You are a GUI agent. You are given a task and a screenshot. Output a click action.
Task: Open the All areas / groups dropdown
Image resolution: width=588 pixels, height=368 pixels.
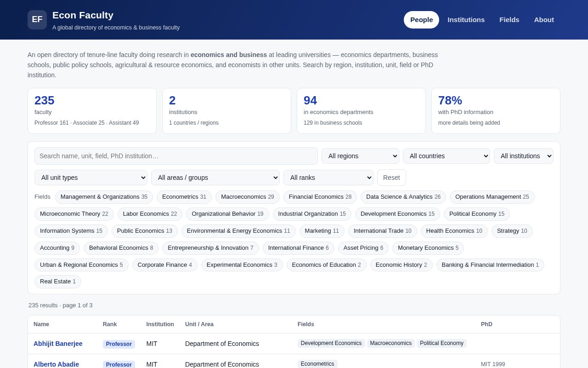click(x=215, y=178)
